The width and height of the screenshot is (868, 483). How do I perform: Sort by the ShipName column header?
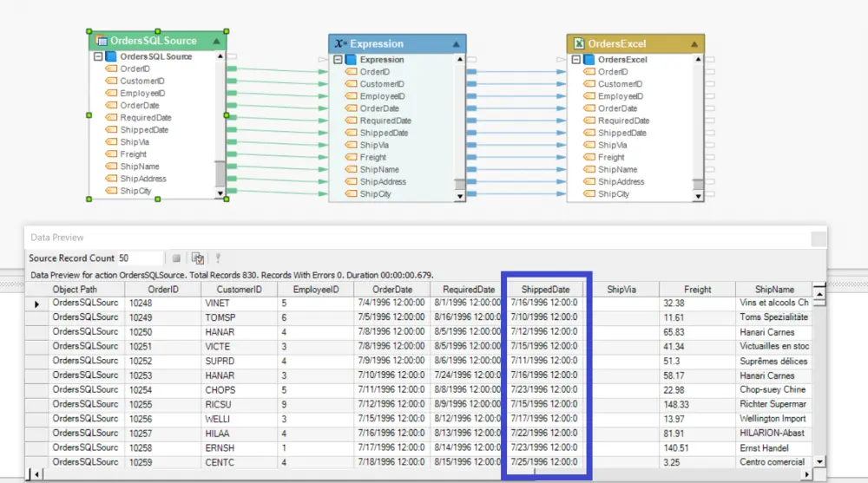(x=774, y=290)
